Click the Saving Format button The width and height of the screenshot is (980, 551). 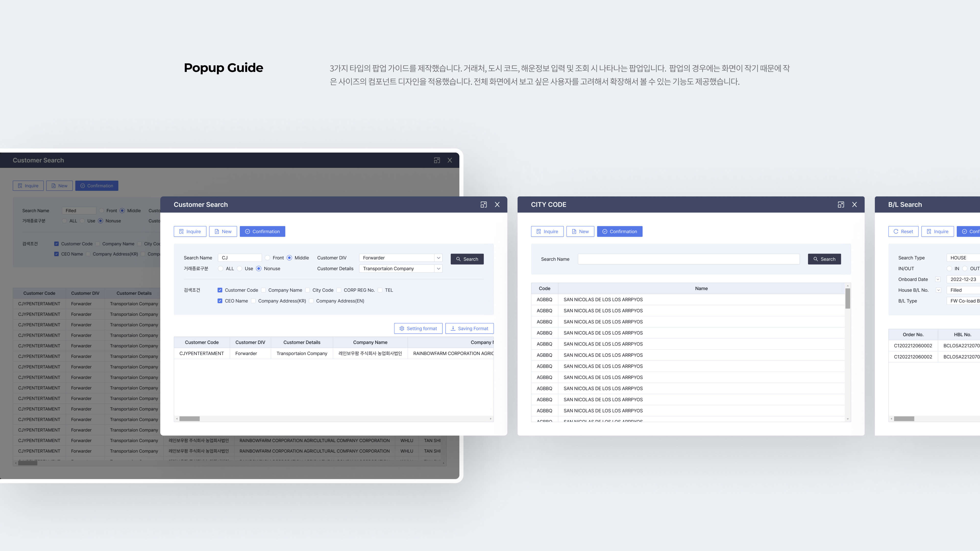click(470, 329)
